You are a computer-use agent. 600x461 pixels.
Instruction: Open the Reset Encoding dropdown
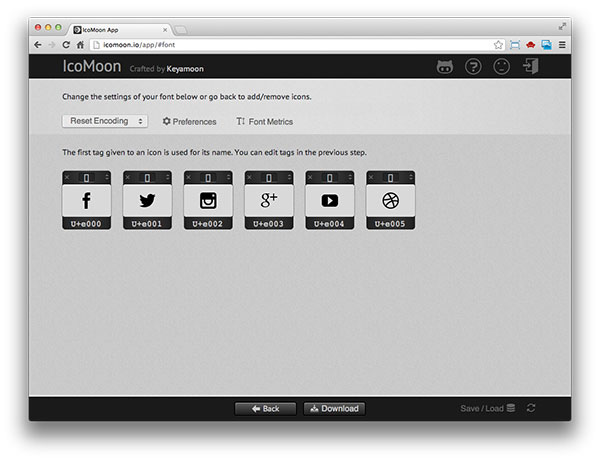click(105, 121)
